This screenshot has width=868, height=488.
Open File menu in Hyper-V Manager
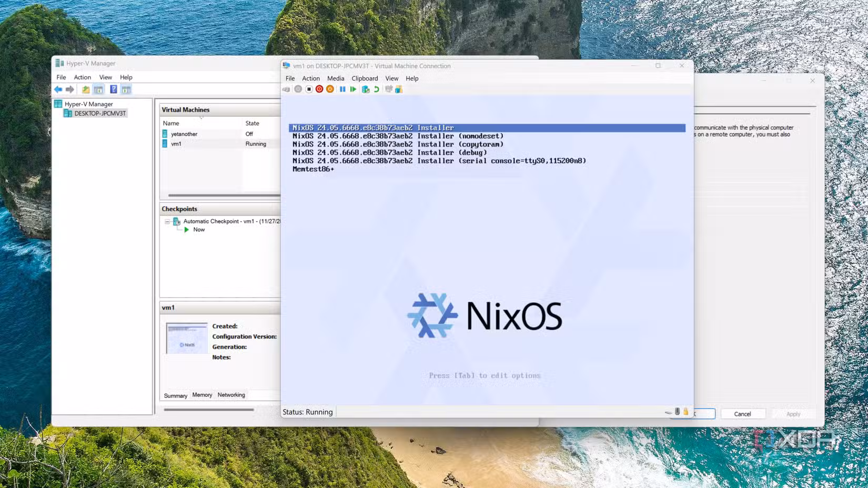click(61, 77)
